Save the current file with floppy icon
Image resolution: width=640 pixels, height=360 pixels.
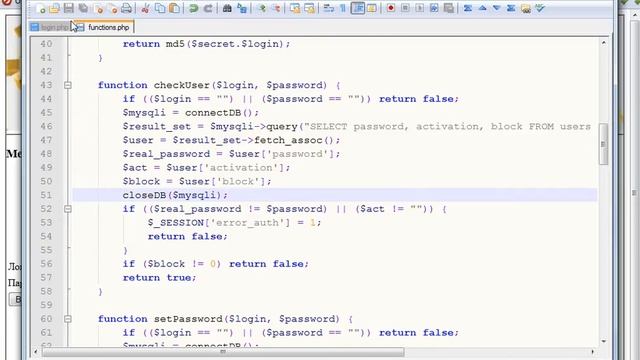69,8
